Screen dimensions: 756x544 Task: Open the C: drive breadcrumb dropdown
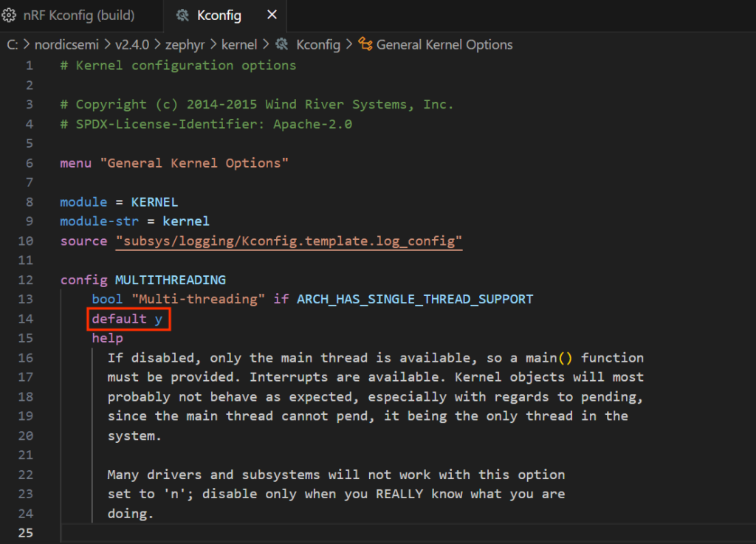pyautogui.click(x=12, y=44)
